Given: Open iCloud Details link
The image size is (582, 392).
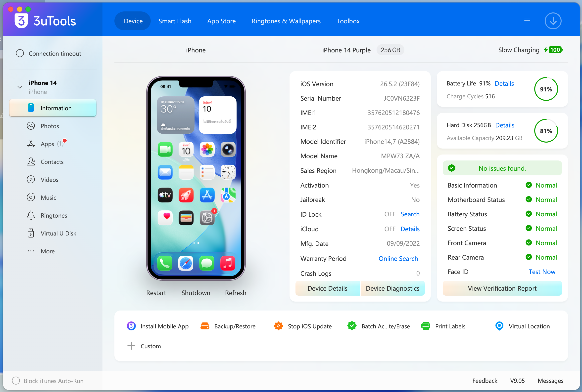Looking at the screenshot, I should point(410,229).
